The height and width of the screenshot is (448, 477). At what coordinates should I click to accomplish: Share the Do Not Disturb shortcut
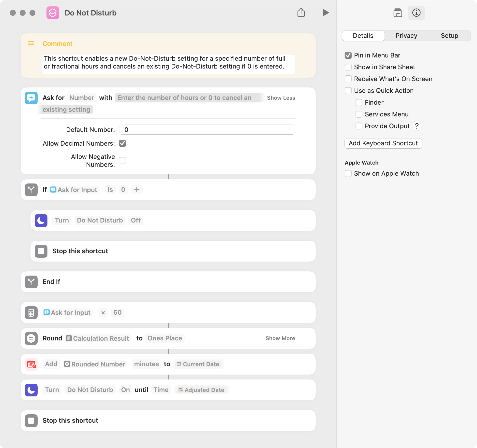[301, 13]
